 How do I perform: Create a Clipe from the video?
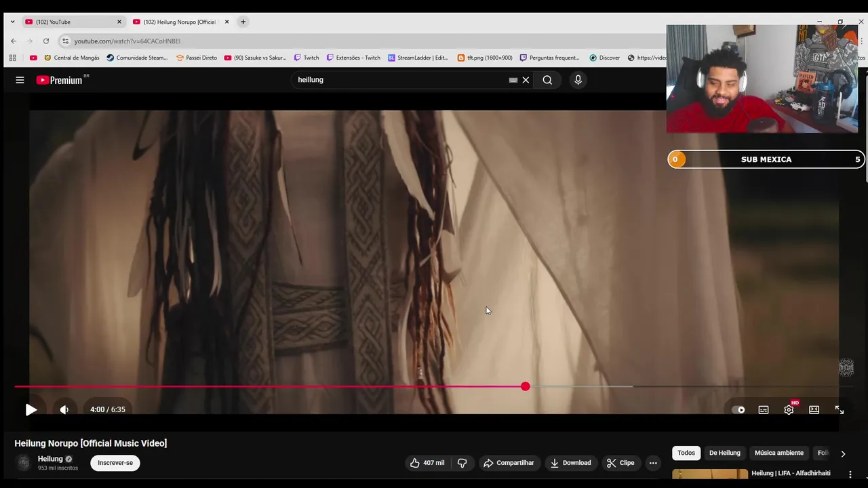[620, 463]
